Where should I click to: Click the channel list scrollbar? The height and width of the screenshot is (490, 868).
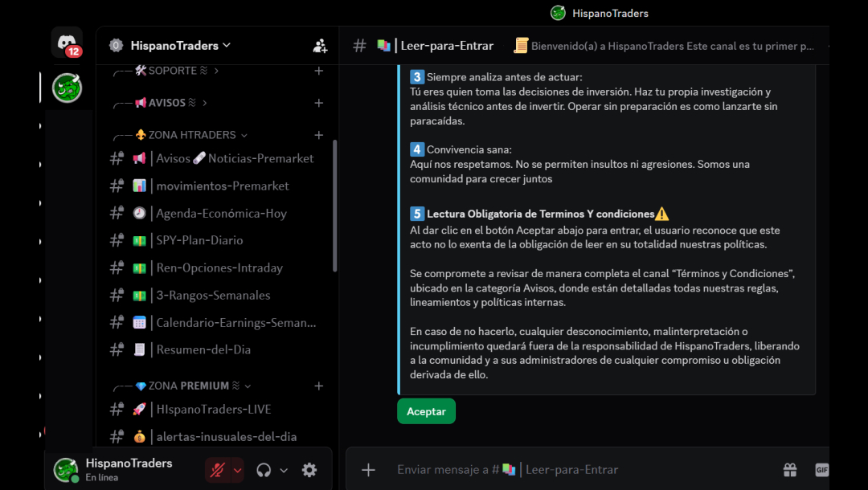334,206
